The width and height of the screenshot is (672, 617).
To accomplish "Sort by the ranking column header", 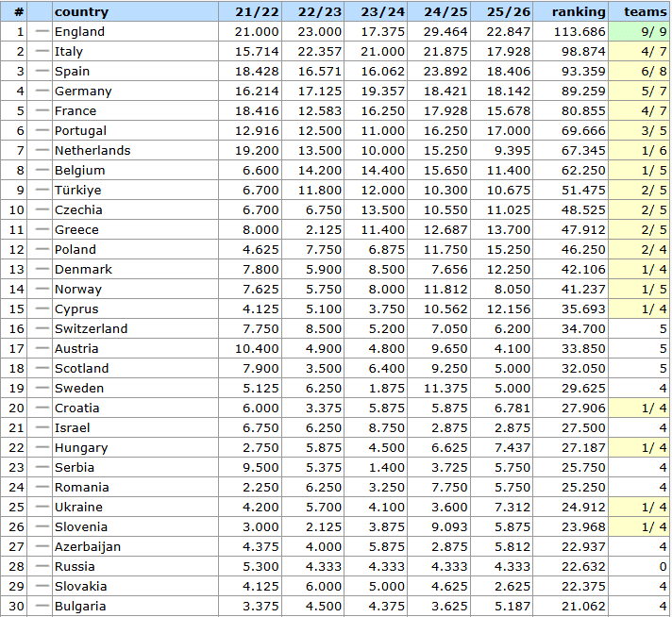I will tap(578, 12).
